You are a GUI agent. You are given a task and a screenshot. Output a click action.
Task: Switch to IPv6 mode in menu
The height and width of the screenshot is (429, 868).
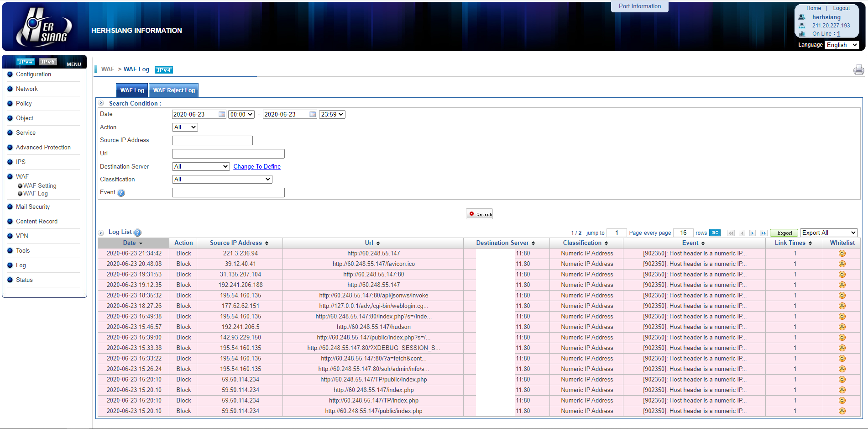click(x=47, y=62)
